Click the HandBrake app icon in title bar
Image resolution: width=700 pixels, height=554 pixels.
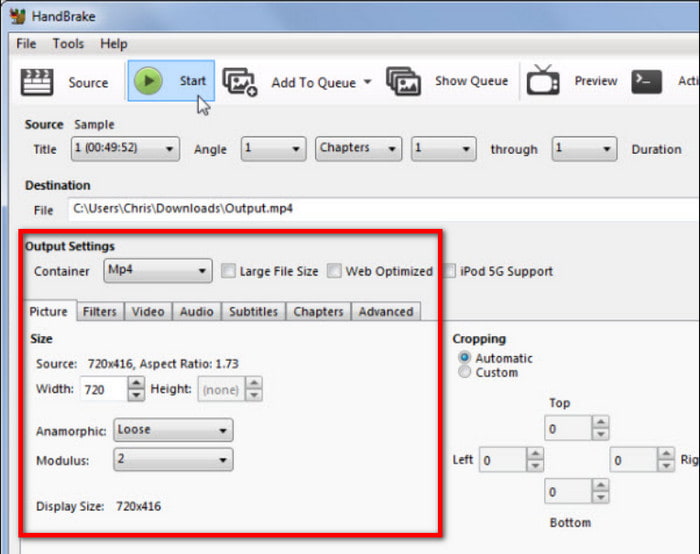18,16
